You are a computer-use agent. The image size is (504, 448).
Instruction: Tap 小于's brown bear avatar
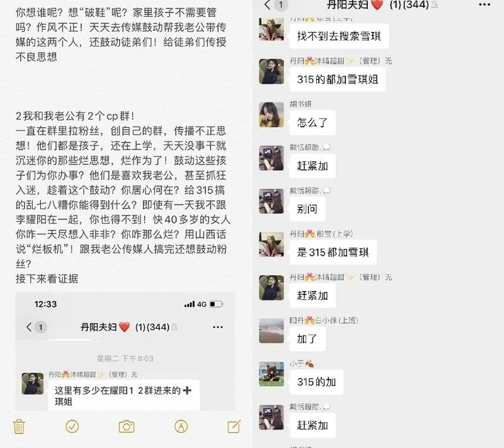coord(272,374)
